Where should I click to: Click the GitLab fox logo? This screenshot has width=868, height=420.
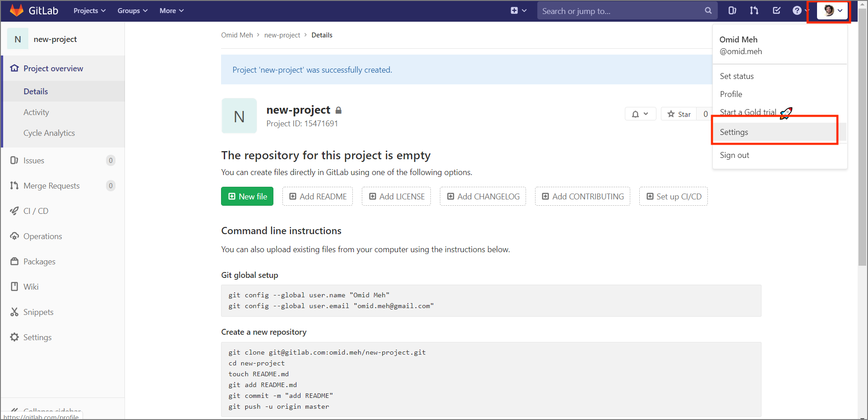click(x=17, y=10)
